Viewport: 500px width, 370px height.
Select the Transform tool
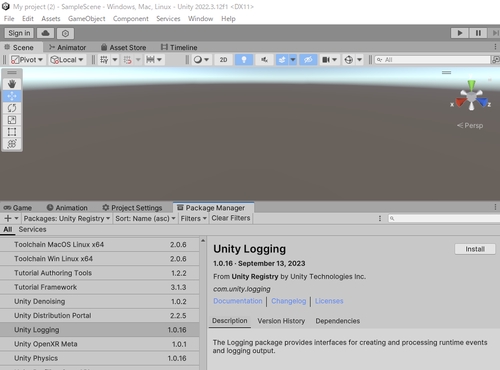pos(12,144)
